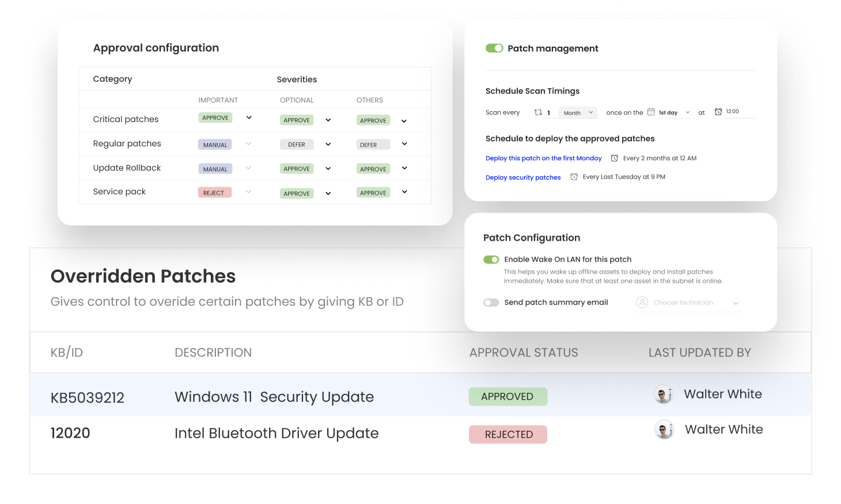The height and width of the screenshot is (504, 841).
Task: Turn off Enable Wake On LAN toggle
Action: [491, 260]
